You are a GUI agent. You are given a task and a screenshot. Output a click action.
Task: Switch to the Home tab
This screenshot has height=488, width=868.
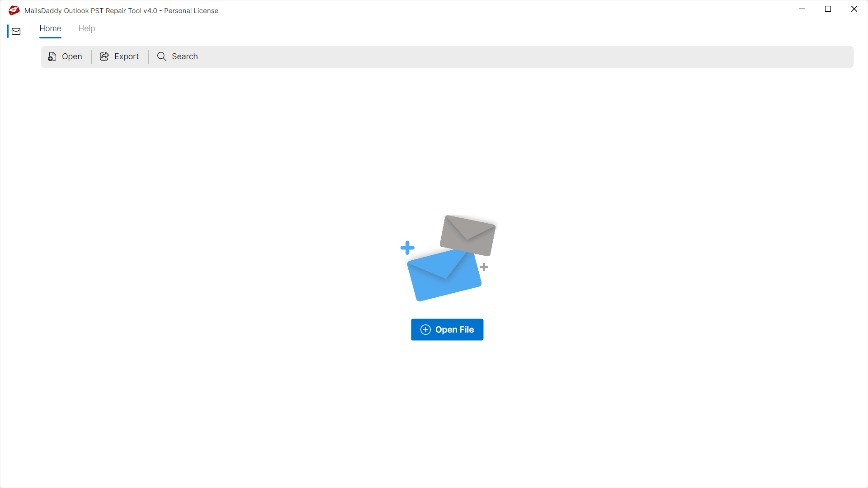click(x=50, y=28)
